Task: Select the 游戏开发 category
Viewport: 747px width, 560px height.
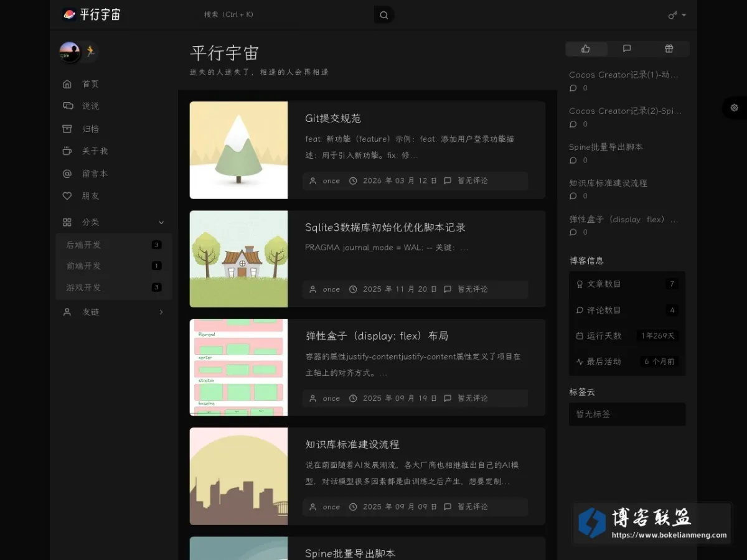Action: coord(113,287)
